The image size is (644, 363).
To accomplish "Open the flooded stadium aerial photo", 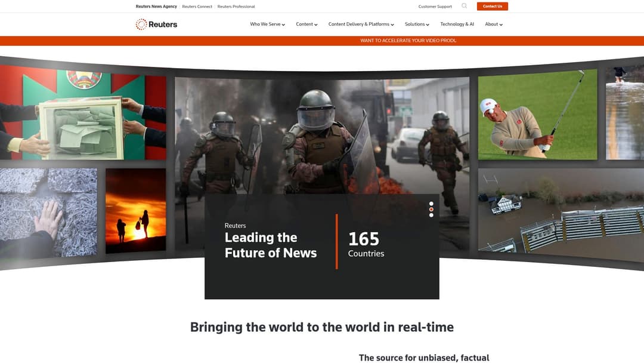I will coord(561,214).
